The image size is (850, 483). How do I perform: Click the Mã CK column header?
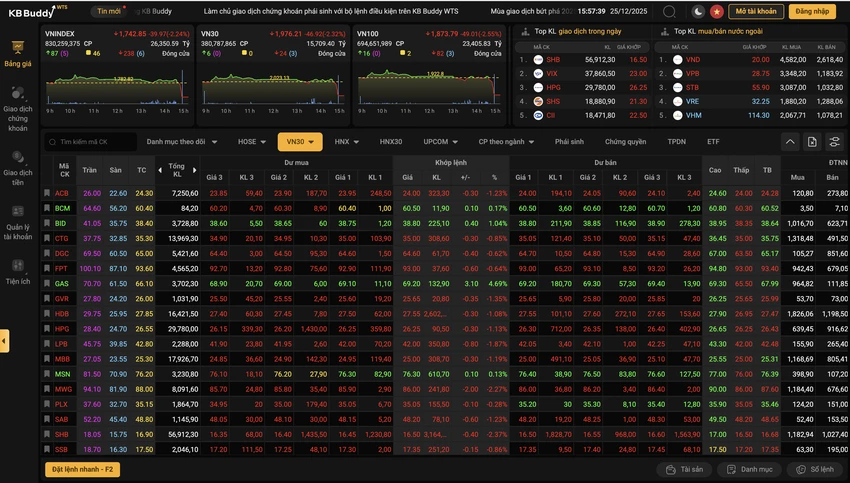click(65, 170)
